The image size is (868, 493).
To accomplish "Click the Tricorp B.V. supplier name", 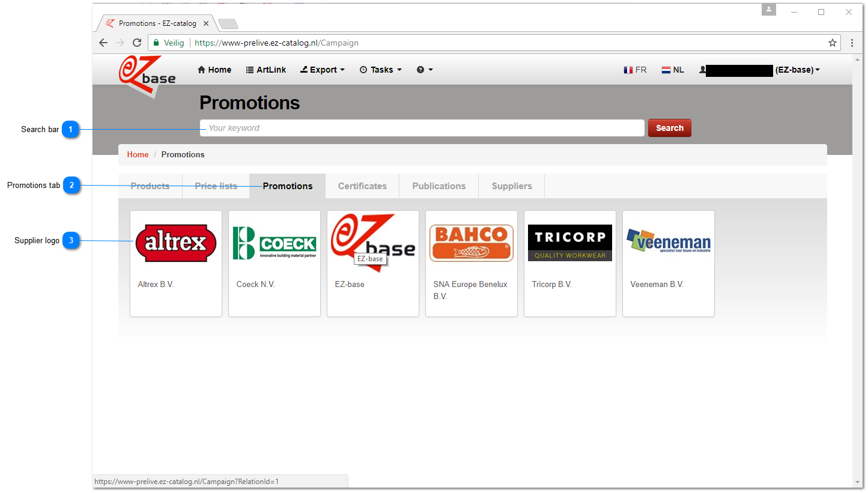I will pyautogui.click(x=551, y=285).
